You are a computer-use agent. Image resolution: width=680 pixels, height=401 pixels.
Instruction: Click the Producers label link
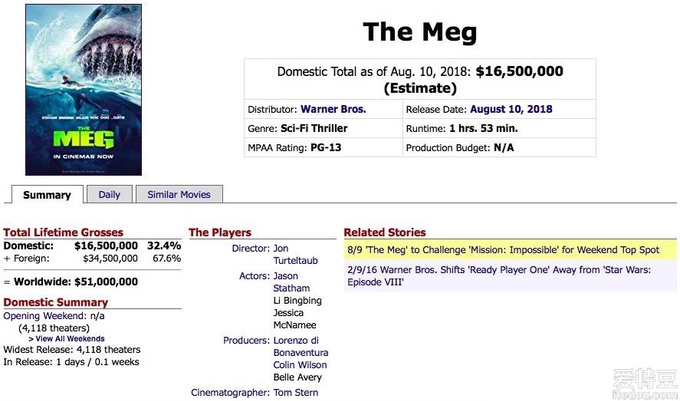(x=246, y=340)
